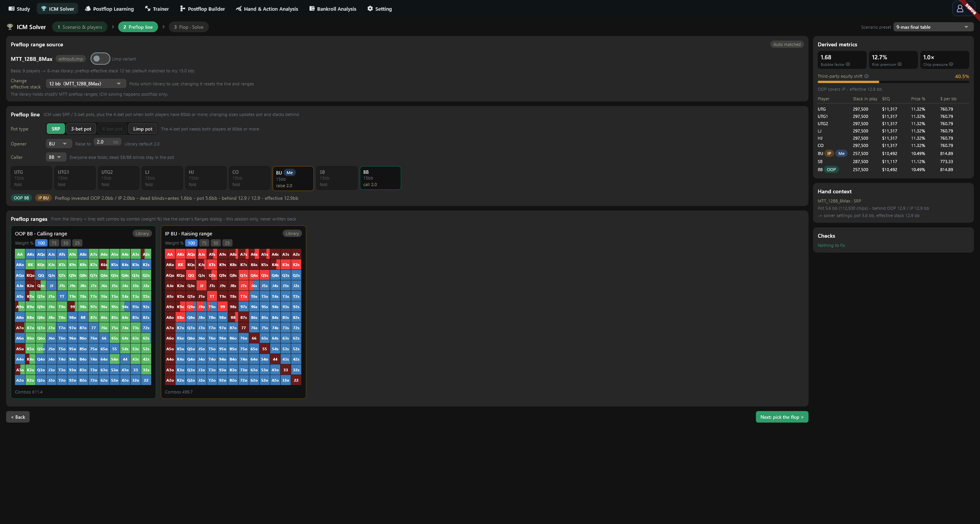Click the Trainer dumbbell icon
Viewport: 980px width, 524px height.
147,8
